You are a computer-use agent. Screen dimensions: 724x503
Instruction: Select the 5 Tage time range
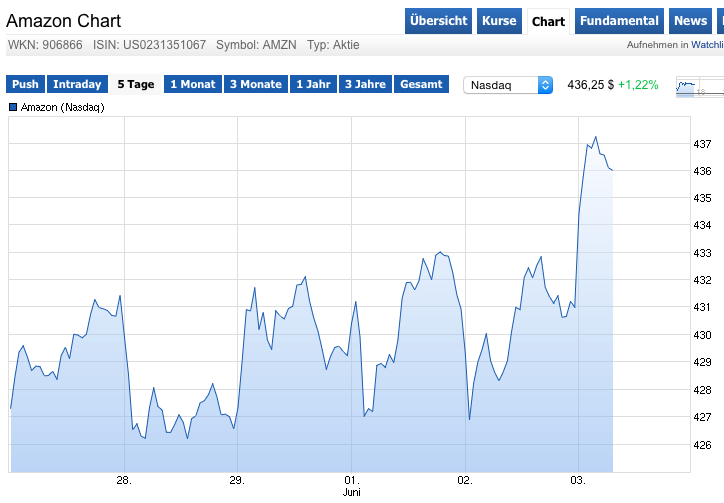pyautogui.click(x=136, y=85)
